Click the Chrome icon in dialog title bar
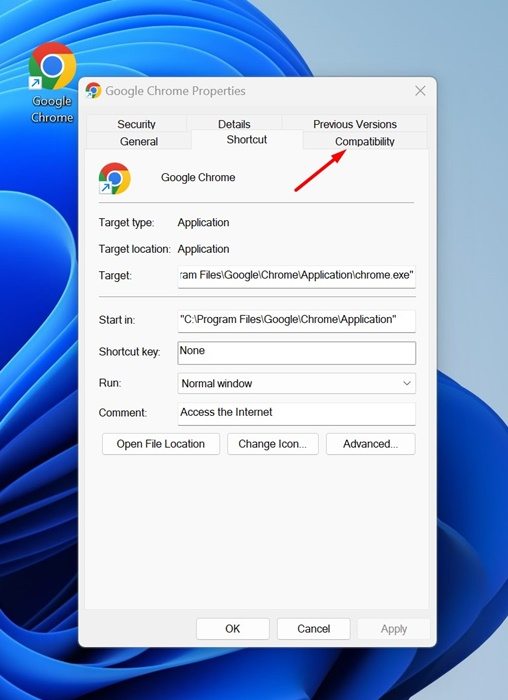 tap(93, 91)
